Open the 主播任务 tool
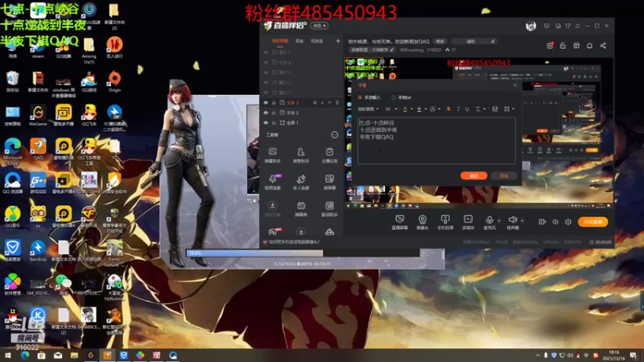The width and height of the screenshot is (644, 362). point(329,155)
